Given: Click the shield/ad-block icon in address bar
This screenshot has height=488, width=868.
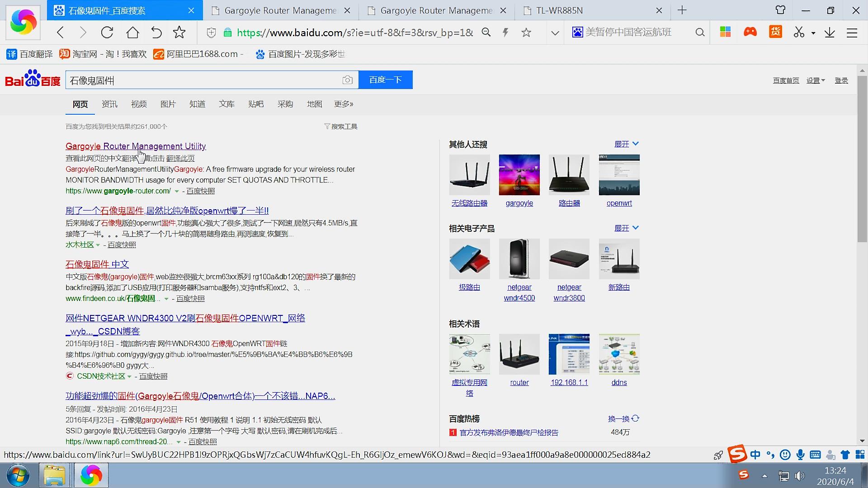Looking at the screenshot, I should click(x=211, y=32).
